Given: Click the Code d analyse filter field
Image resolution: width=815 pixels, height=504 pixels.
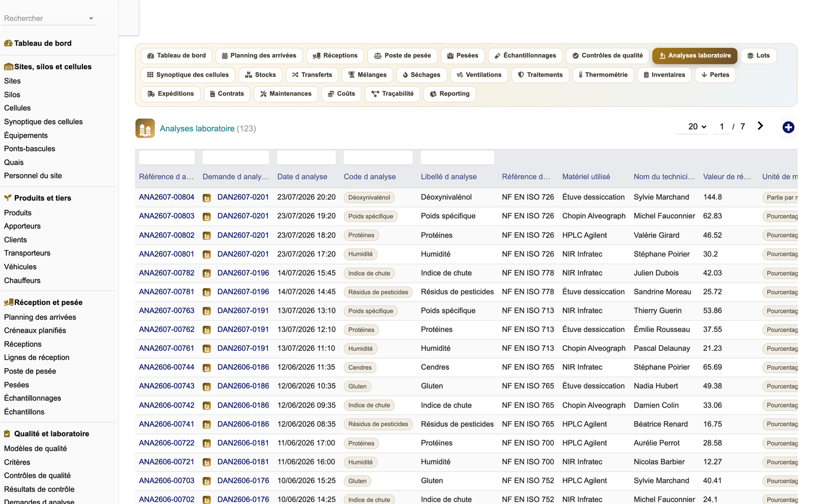Looking at the screenshot, I should tap(378, 157).
